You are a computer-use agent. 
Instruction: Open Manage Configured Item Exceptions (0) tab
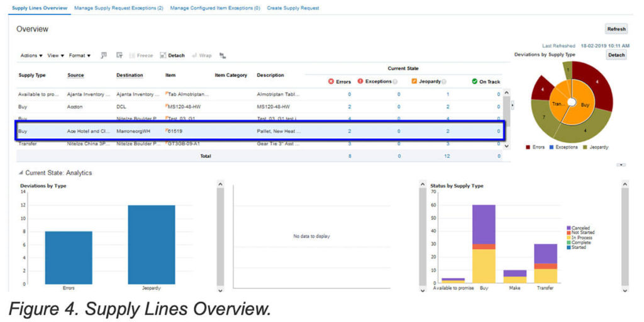pyautogui.click(x=215, y=8)
